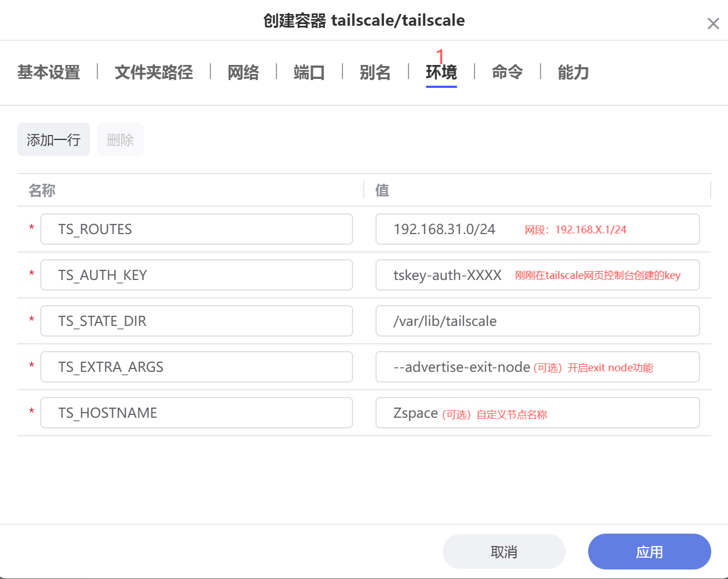The image size is (728, 579).
Task: Edit the Zspace value field
Action: point(538,413)
